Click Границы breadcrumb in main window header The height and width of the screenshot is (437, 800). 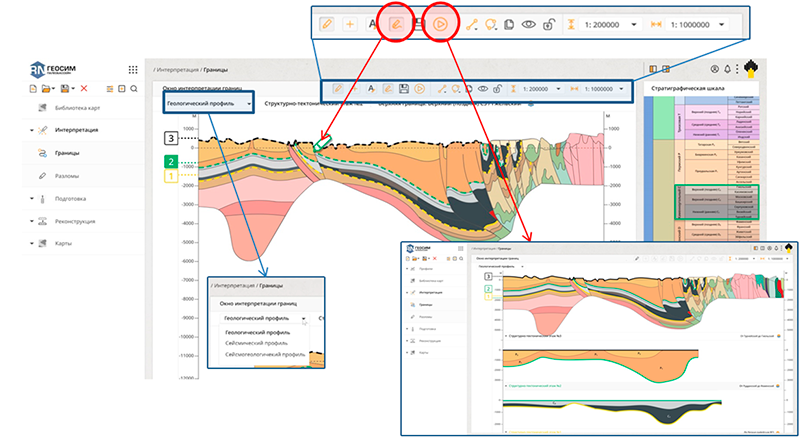[215, 70]
